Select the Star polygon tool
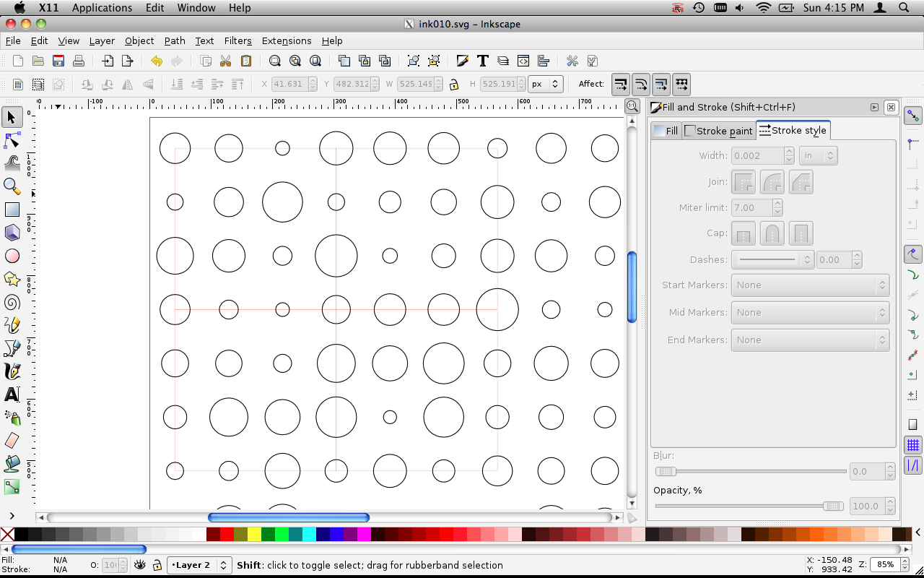Image resolution: width=924 pixels, height=578 pixels. pyautogui.click(x=12, y=279)
